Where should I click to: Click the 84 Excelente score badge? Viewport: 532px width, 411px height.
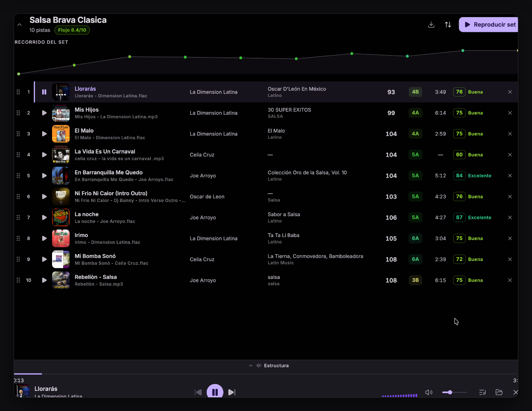pos(472,175)
